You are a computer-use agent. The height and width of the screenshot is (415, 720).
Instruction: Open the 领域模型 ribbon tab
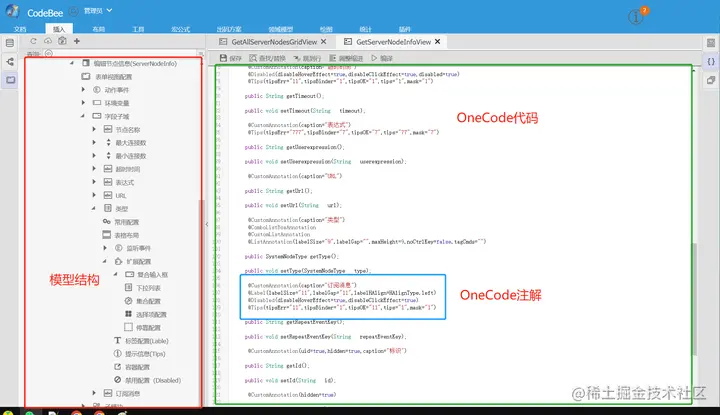[x=281, y=29]
